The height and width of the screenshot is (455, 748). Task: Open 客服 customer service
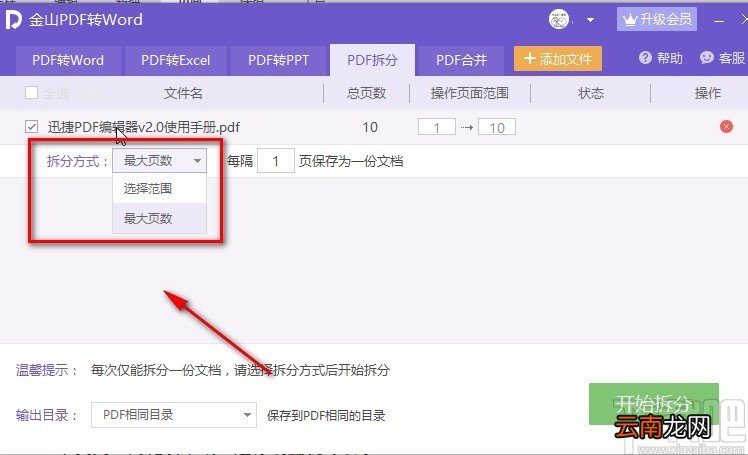(722, 58)
